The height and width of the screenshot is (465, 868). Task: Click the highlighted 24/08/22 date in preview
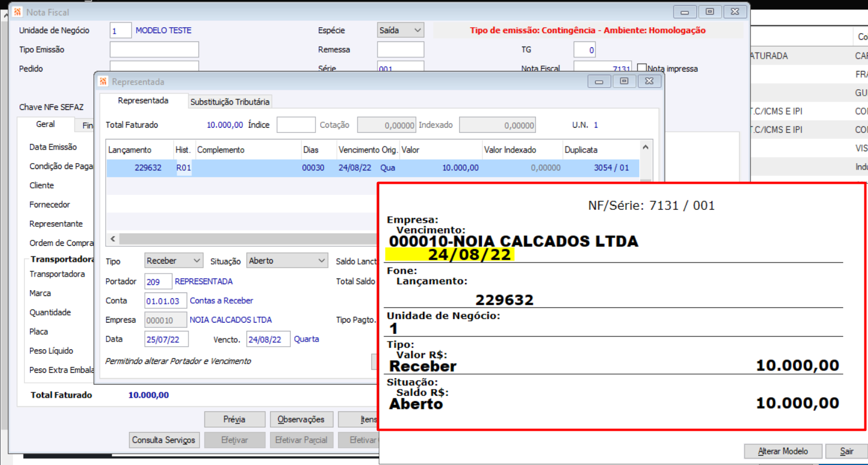(x=471, y=255)
